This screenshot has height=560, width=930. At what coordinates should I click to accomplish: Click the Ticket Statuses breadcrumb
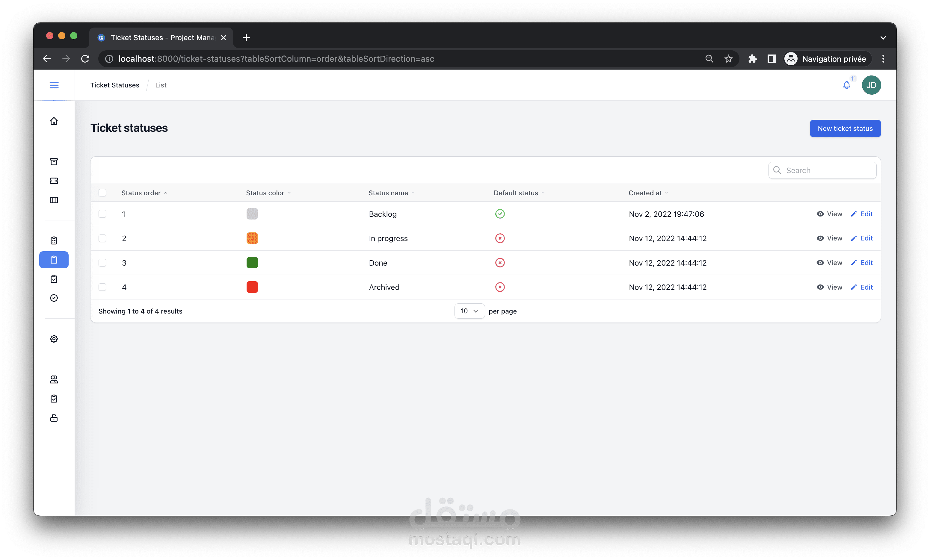tap(115, 85)
